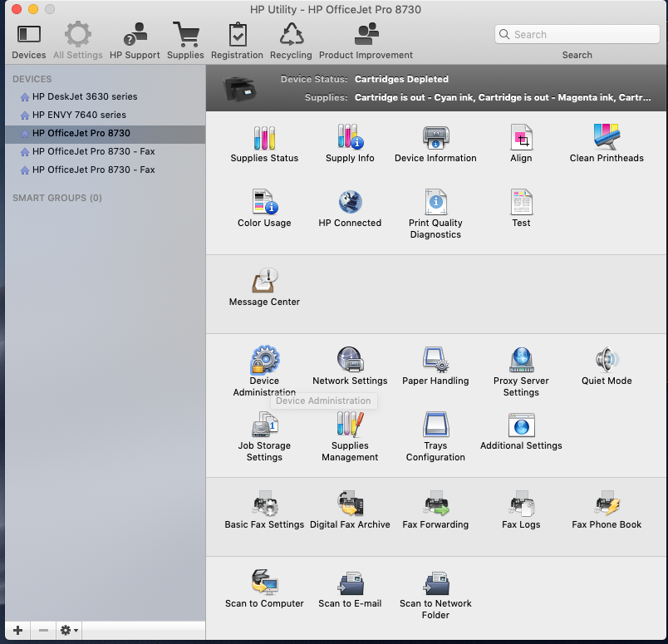Click the remove device minus button
Image resolution: width=668 pixels, height=644 pixels.
click(43, 631)
